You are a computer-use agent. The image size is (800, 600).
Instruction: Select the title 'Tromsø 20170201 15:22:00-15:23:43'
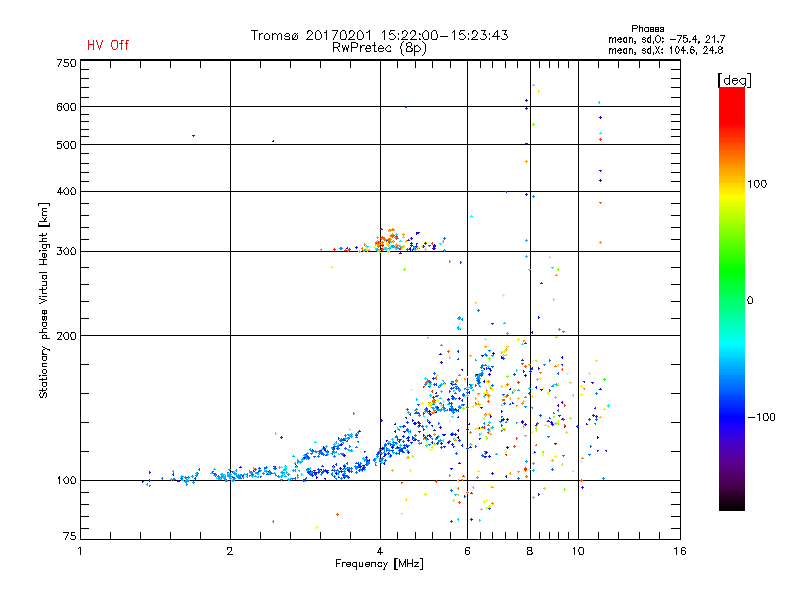379,35
